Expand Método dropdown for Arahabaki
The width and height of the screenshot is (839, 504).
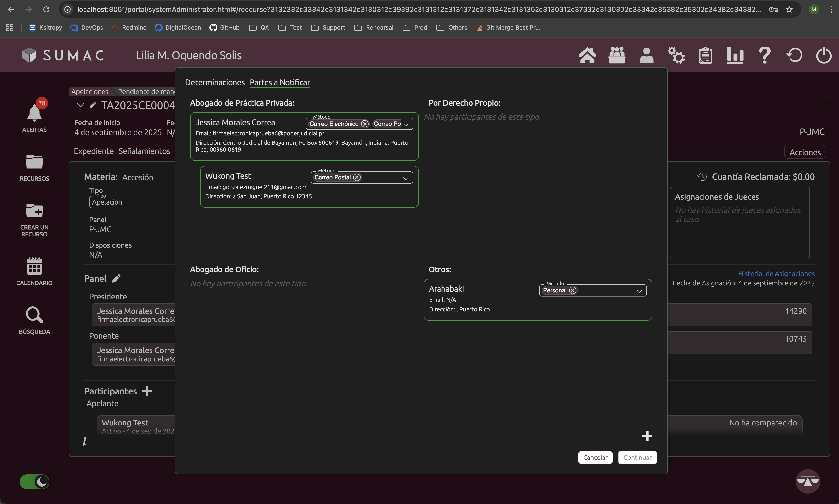point(639,291)
